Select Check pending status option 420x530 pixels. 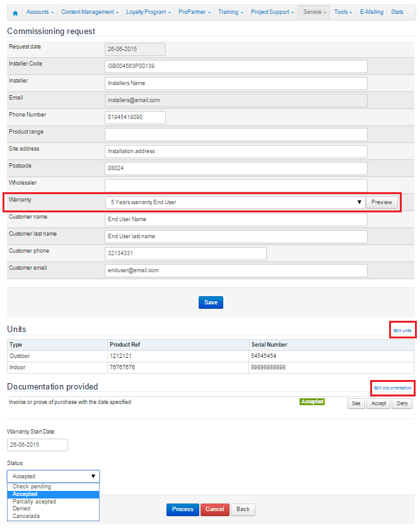point(32,487)
